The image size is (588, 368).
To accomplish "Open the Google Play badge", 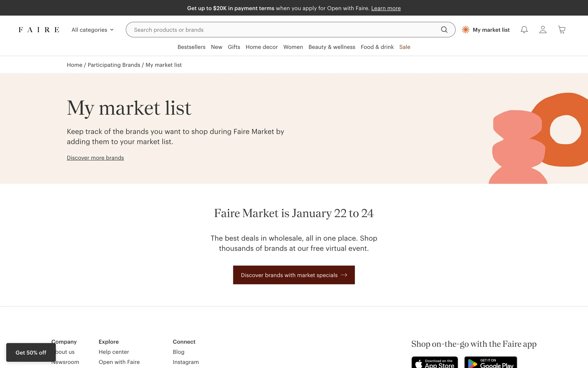I will 491,363.
